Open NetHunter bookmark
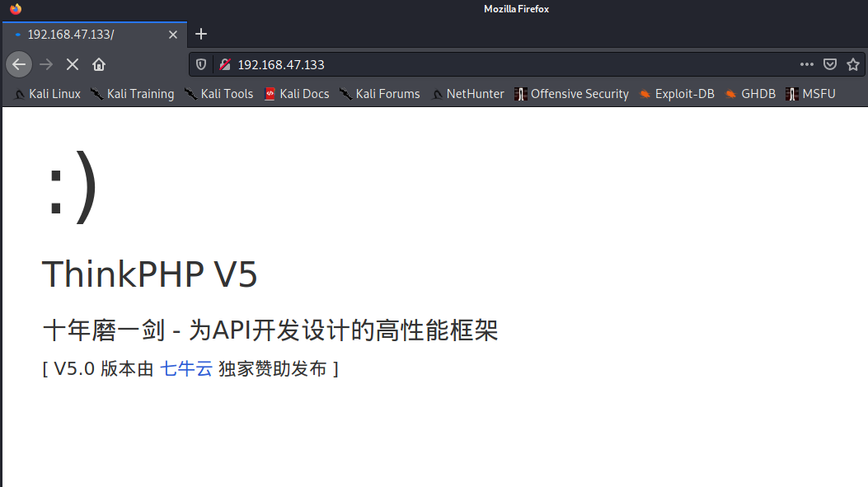The image size is (868, 487). [467, 94]
